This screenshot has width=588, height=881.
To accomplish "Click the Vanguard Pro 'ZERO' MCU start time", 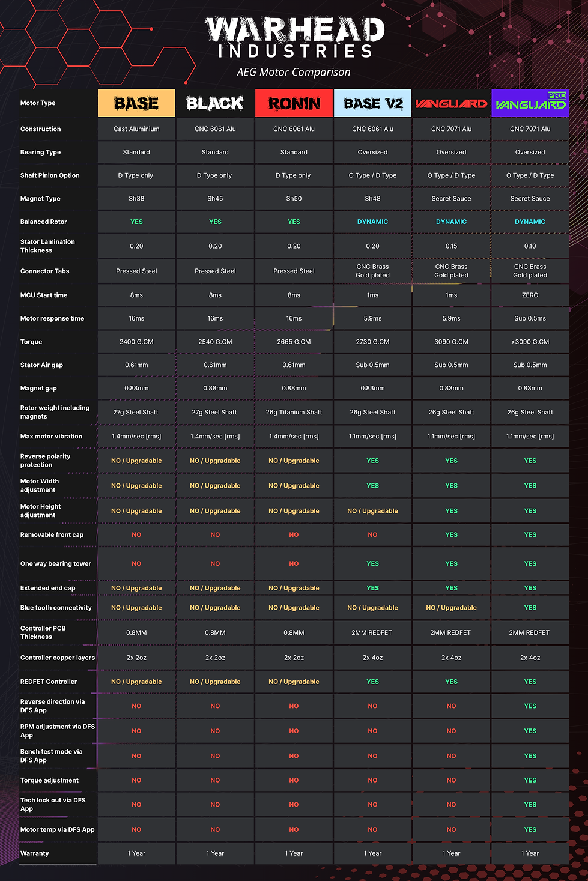I will 530,295.
